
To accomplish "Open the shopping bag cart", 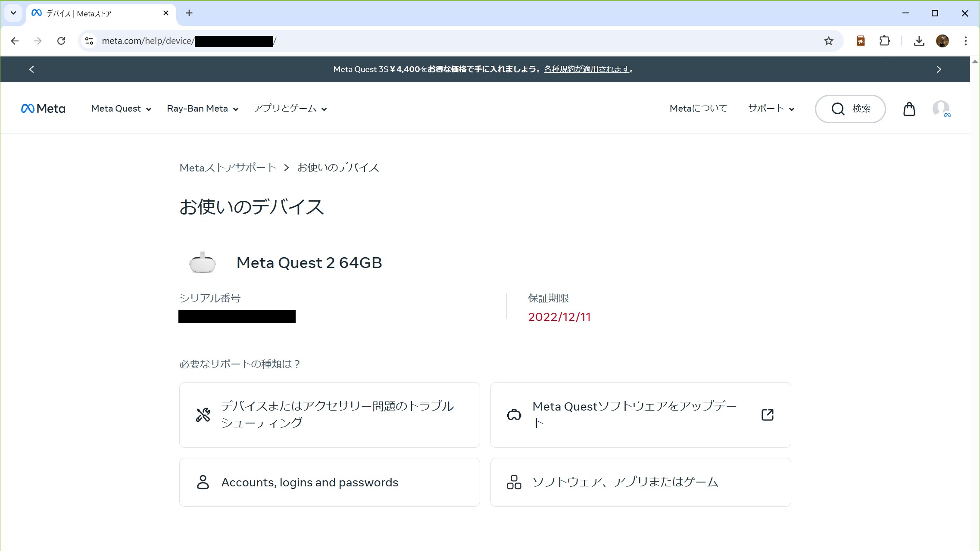I will (909, 109).
